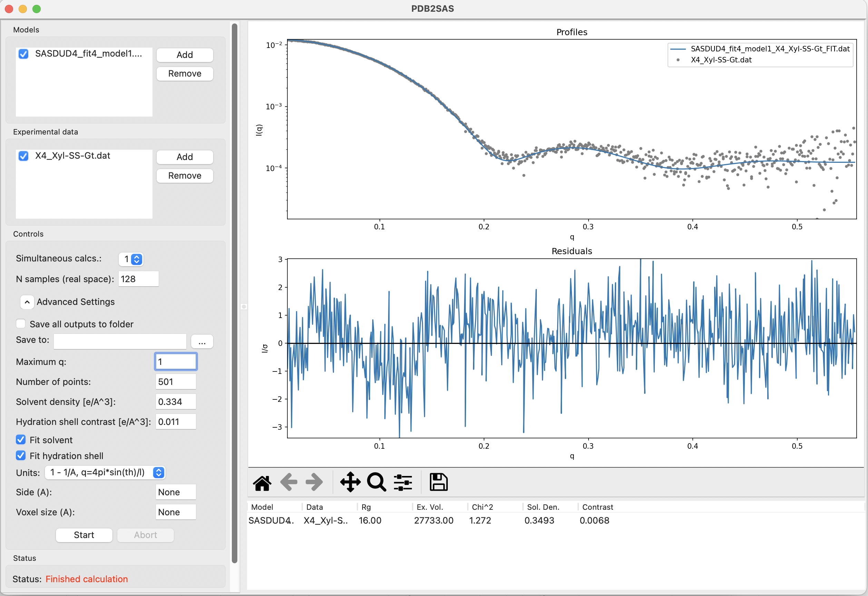
Task: Open the Simultaneous calcs dropdown
Action: tap(131, 259)
